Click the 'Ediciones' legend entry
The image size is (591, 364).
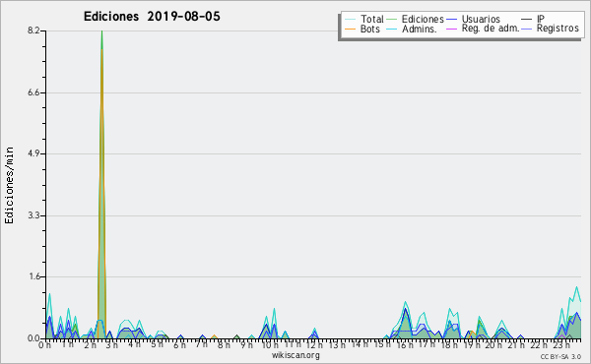pyautogui.click(x=416, y=19)
